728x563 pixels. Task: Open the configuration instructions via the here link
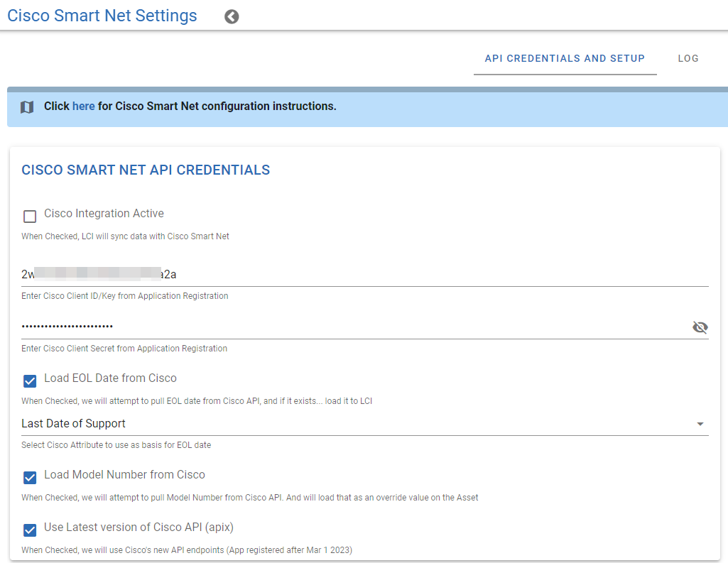click(x=83, y=106)
